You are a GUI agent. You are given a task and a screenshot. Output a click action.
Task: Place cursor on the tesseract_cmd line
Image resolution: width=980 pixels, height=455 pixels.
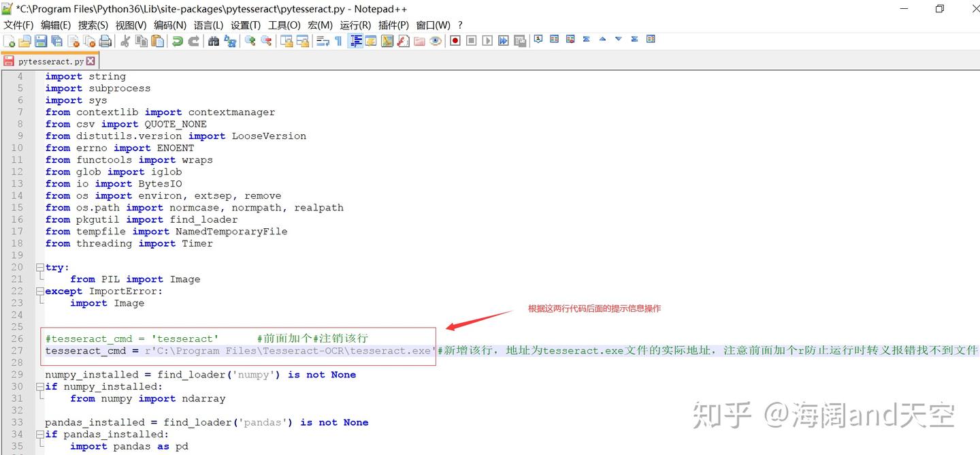(x=204, y=351)
